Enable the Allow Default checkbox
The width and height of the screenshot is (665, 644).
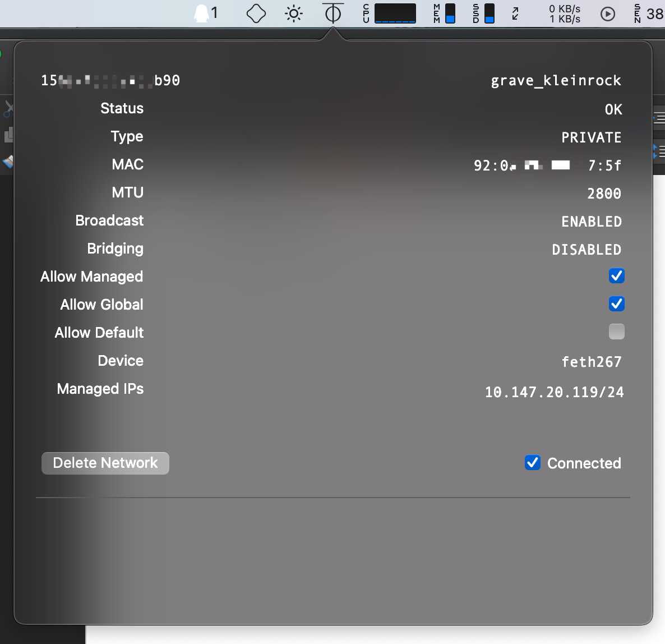pos(616,332)
